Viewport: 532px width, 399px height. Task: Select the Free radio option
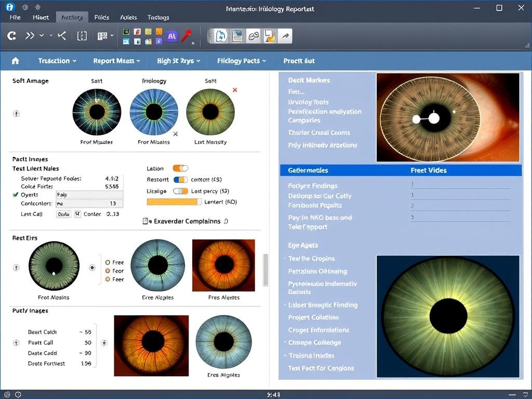(x=108, y=262)
